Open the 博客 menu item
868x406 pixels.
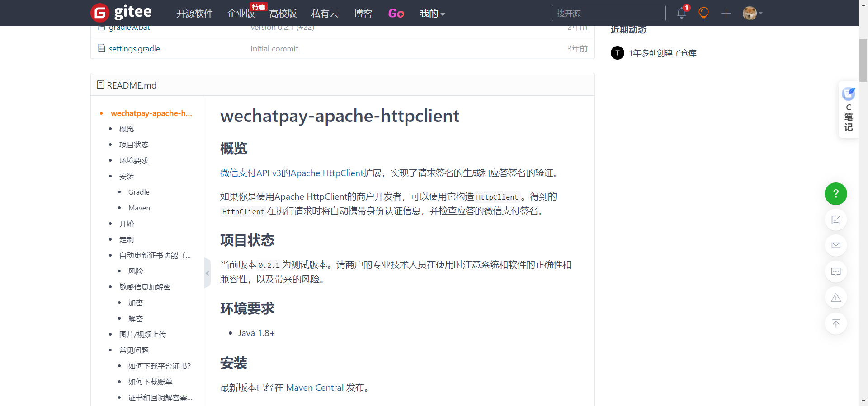pyautogui.click(x=363, y=14)
